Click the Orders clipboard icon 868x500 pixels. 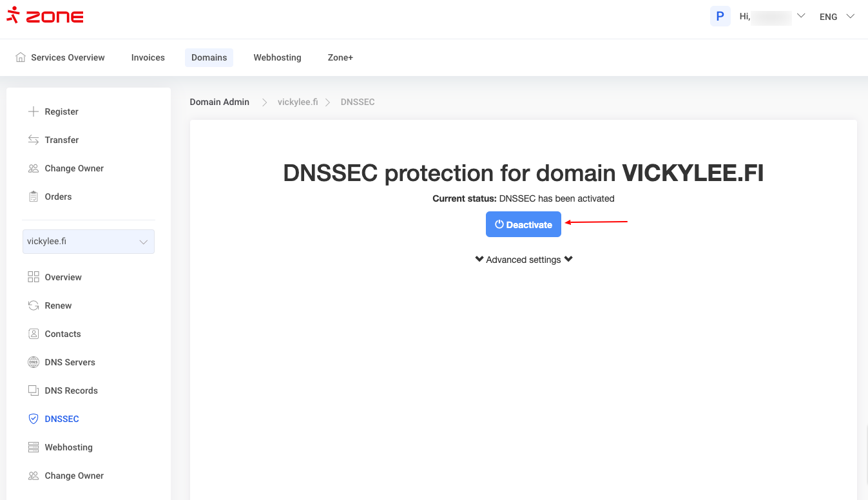[x=34, y=197]
